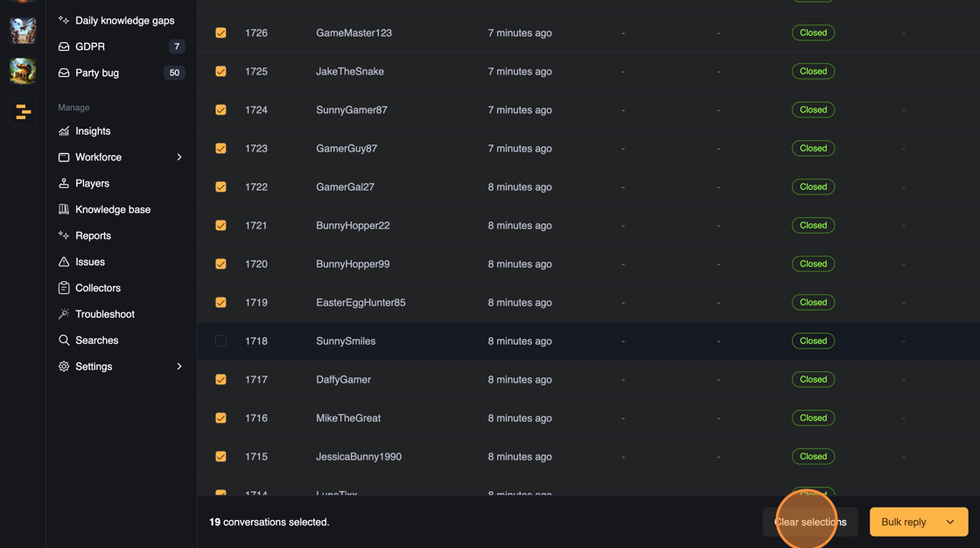The height and width of the screenshot is (548, 980).
Task: Click '7 minutes ago' for GamerGuy87
Action: tap(520, 148)
